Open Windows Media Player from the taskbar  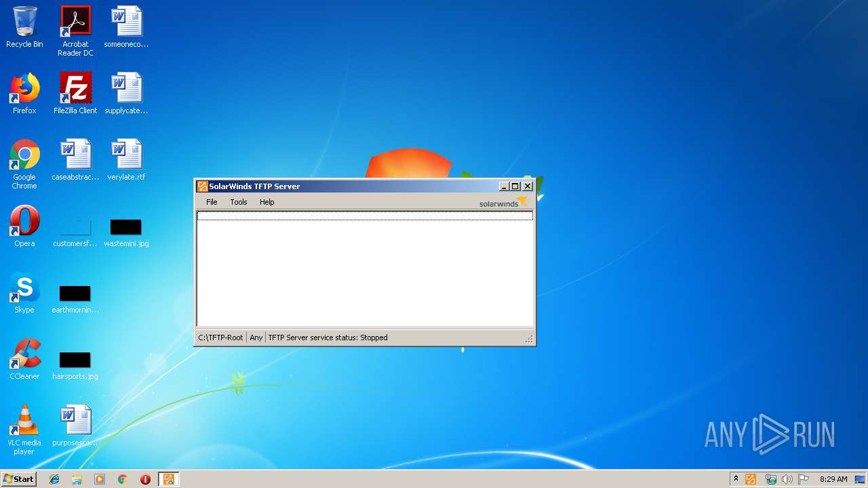pyautogui.click(x=100, y=479)
